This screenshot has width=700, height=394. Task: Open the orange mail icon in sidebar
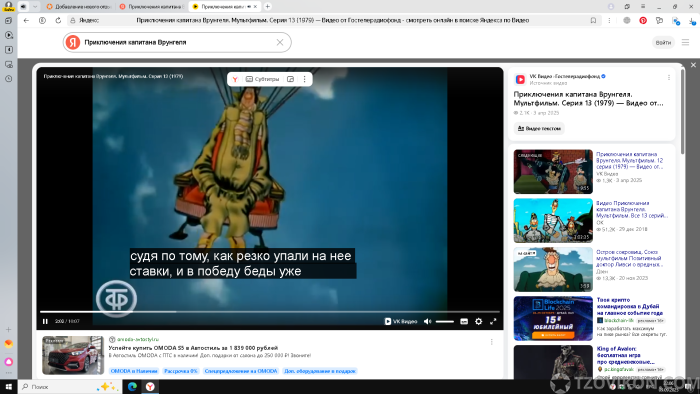(8, 344)
